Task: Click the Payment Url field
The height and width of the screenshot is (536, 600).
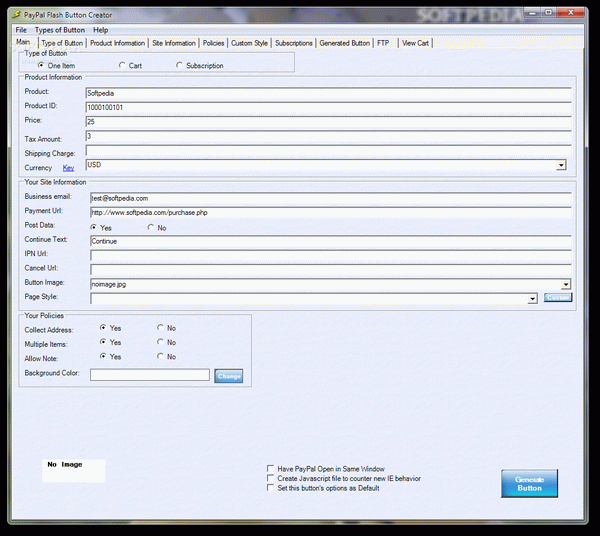Action: [x=331, y=213]
